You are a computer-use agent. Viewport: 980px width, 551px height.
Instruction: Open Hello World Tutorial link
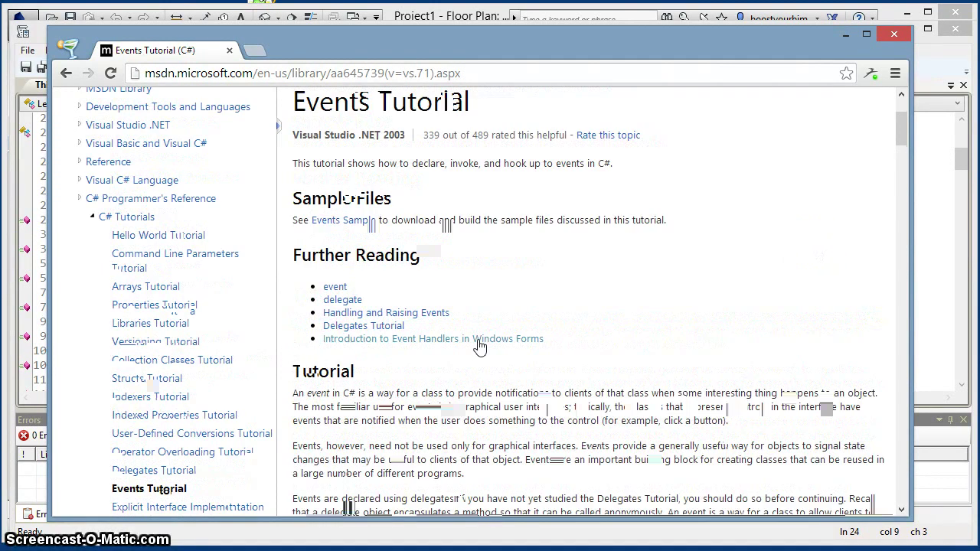(158, 235)
